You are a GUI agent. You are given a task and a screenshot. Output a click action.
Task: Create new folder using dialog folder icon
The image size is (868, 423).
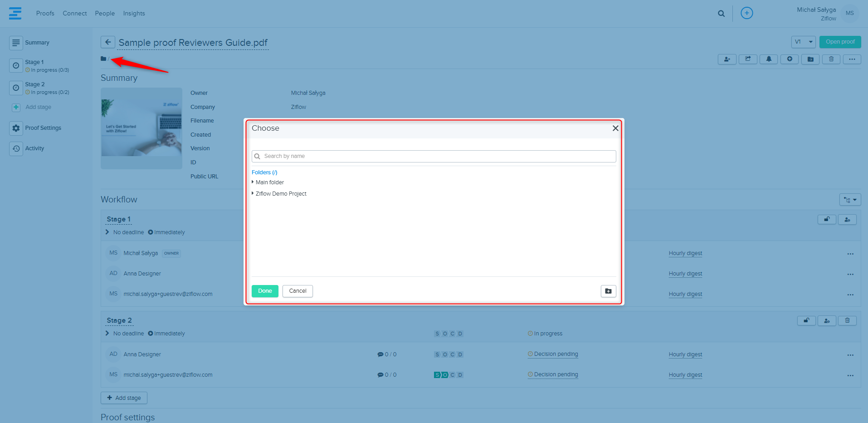coord(608,291)
